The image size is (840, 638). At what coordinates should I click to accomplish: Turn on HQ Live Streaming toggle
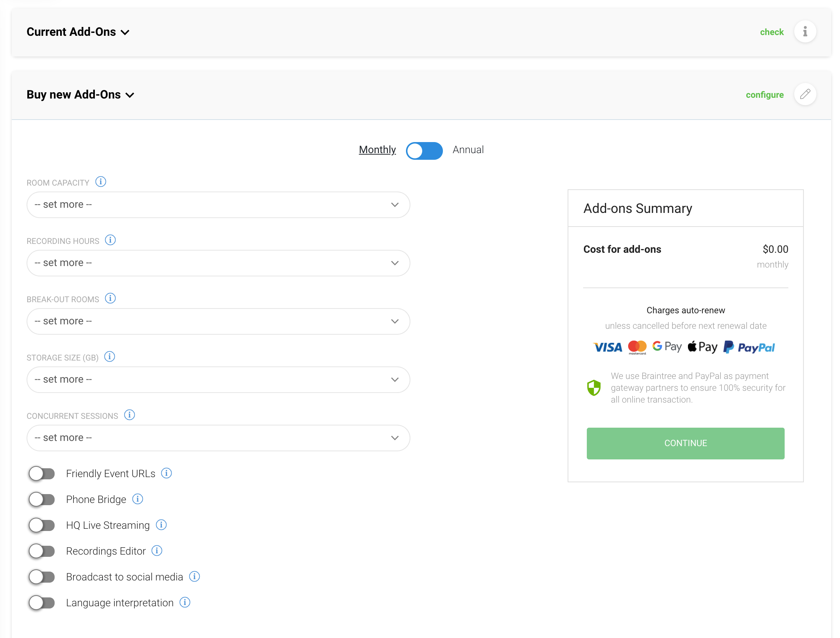tap(42, 525)
